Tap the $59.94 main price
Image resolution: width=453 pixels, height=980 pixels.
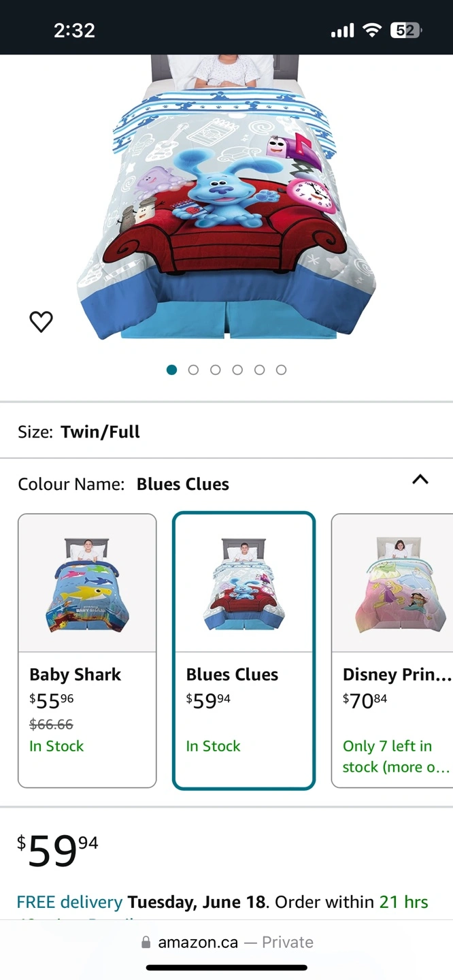pos(58,851)
